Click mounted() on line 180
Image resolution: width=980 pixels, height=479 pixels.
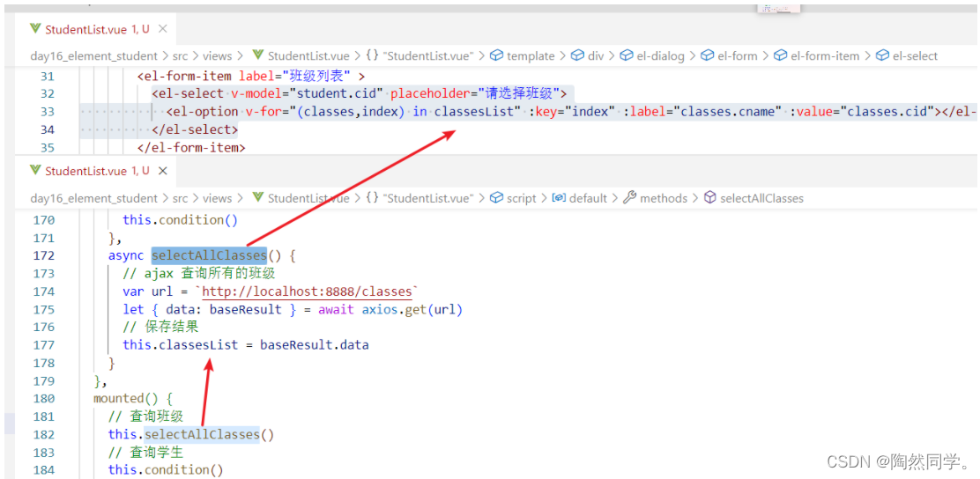click(125, 399)
